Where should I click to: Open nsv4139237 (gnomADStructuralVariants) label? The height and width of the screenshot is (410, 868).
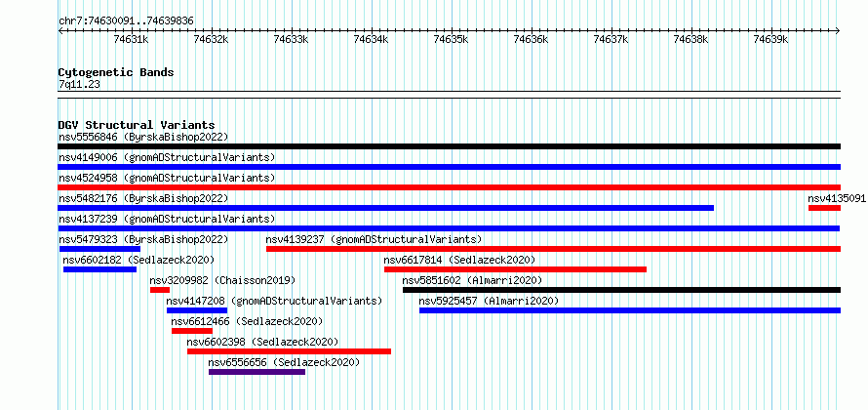pos(374,239)
